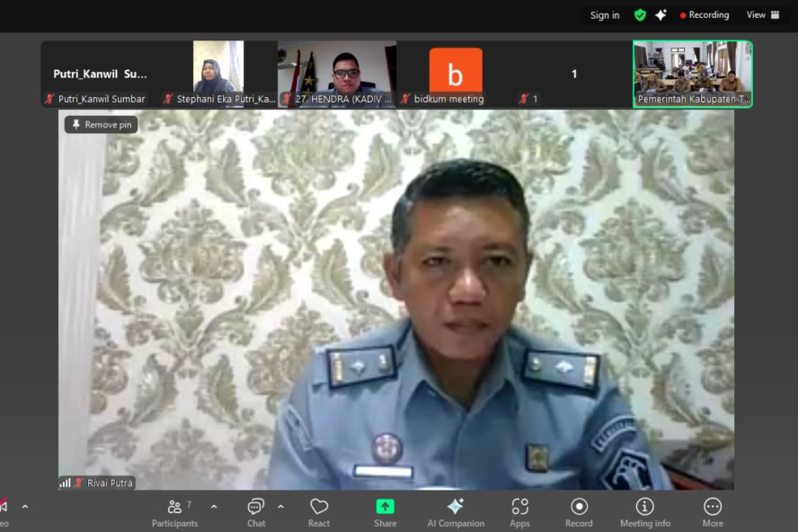
Task: Select the 27. HENDRA participant thumbnail
Action: point(337,74)
